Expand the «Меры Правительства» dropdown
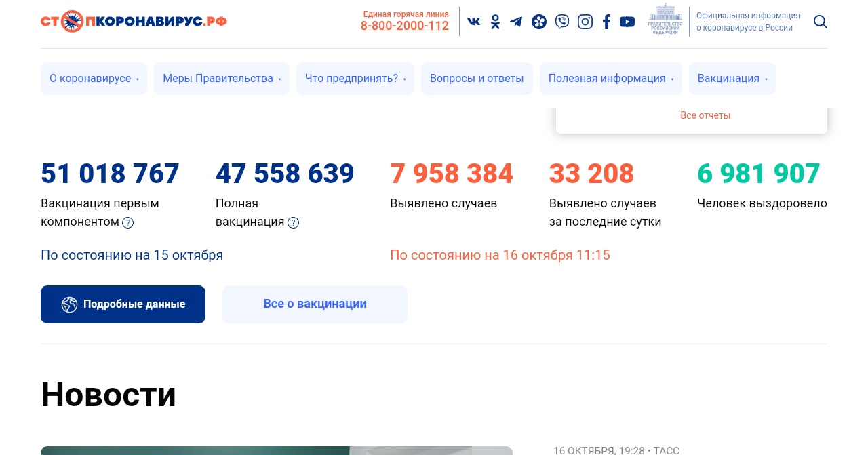Image resolution: width=868 pixels, height=455 pixels. 222,79
